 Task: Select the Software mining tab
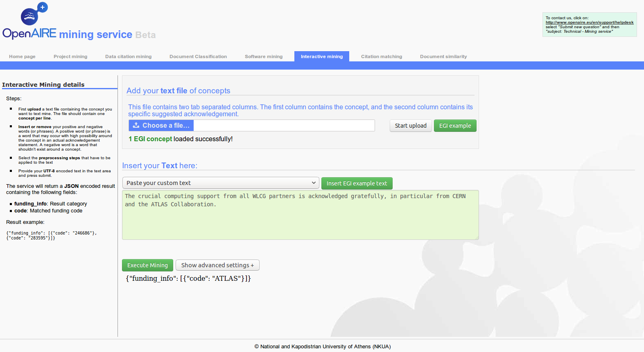264,56
